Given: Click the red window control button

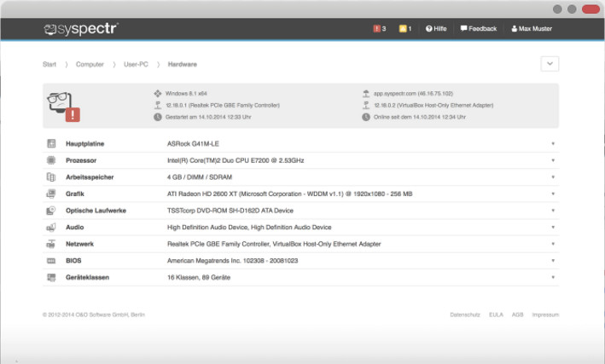Looking at the screenshot, I should click(590, 9).
